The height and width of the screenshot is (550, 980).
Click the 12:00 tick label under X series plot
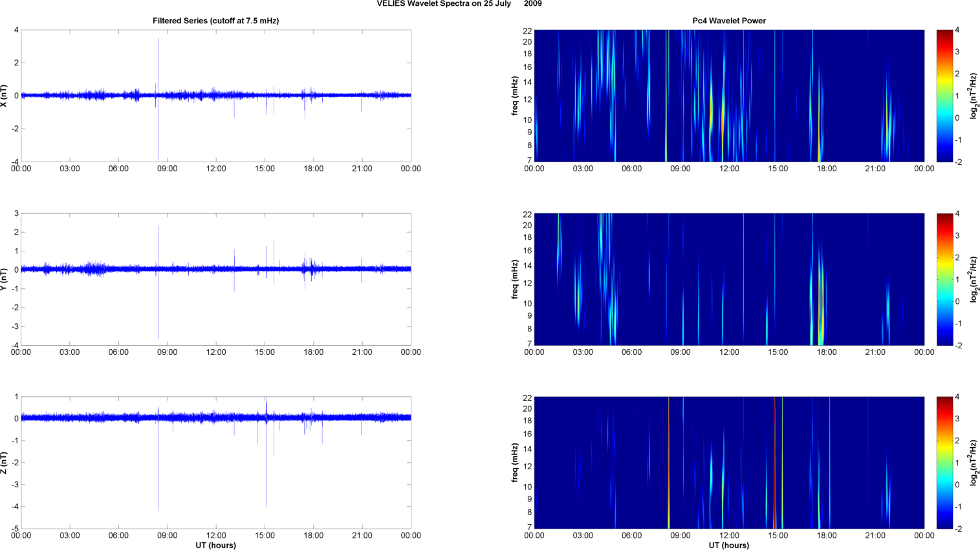(x=216, y=169)
